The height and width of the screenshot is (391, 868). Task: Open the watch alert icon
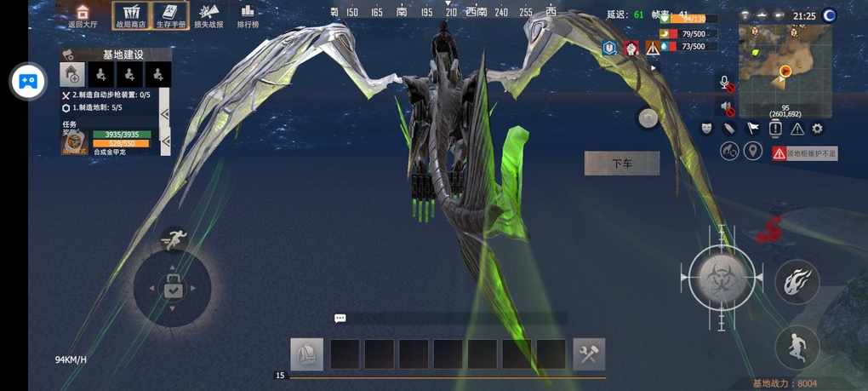coord(775,129)
